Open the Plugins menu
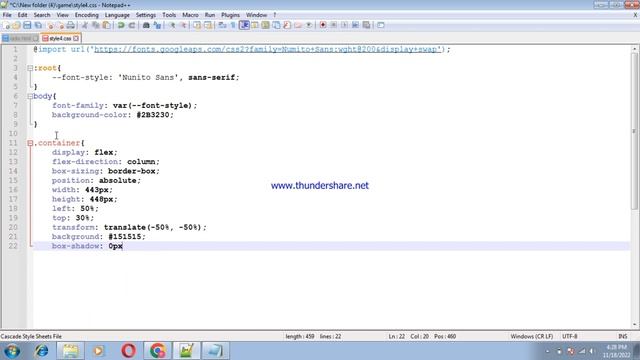The width and height of the screenshot is (640, 360). (231, 15)
